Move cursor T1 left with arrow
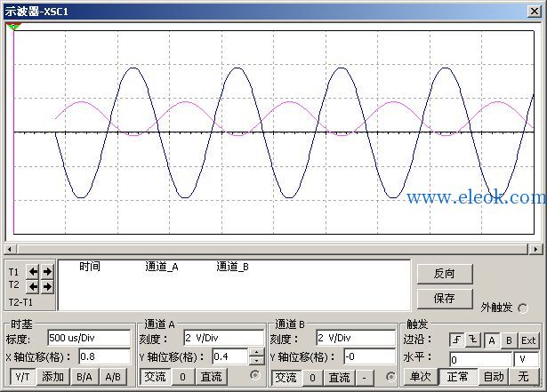 pyautogui.click(x=33, y=271)
